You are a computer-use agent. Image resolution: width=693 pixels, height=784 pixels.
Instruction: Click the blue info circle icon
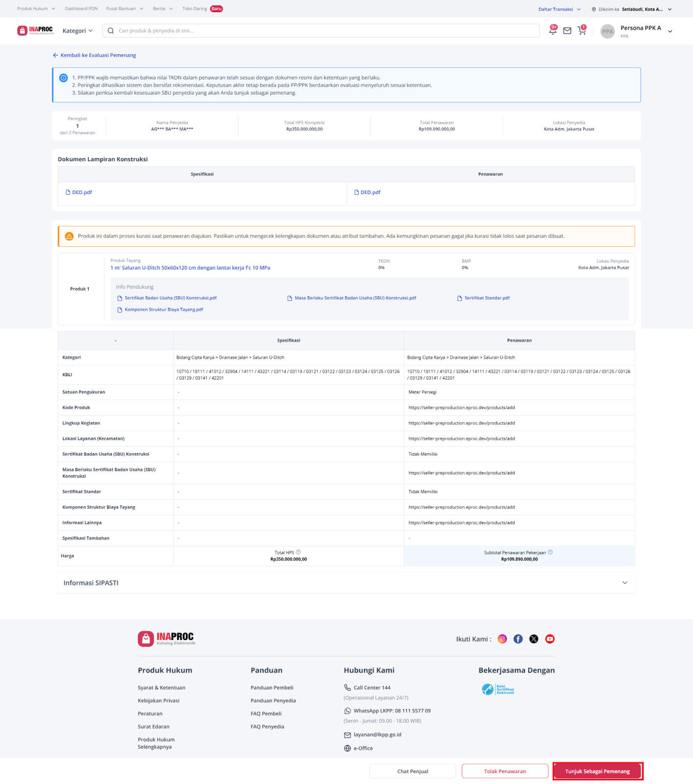click(x=64, y=78)
